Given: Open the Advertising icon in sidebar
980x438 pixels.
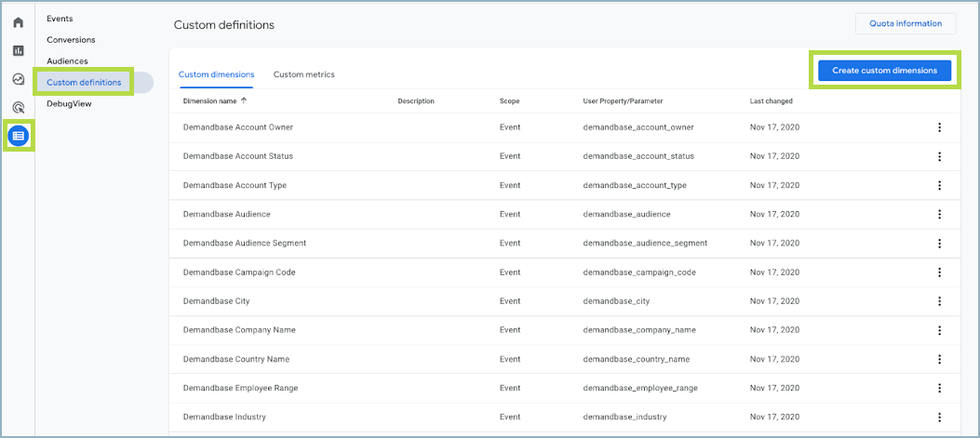Looking at the screenshot, I should 18,108.
